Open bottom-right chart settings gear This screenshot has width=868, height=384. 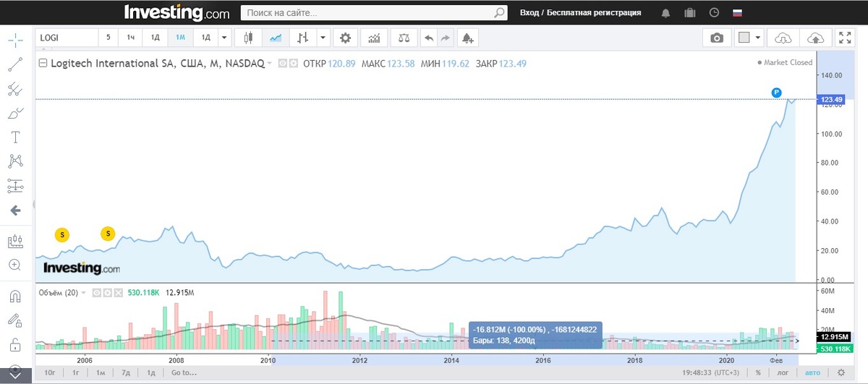[841, 372]
